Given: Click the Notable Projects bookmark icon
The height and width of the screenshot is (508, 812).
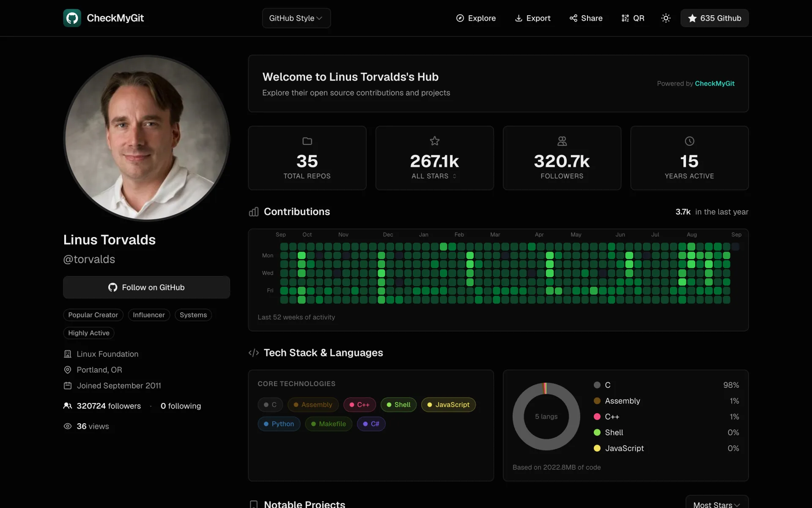Looking at the screenshot, I should pyautogui.click(x=254, y=504).
